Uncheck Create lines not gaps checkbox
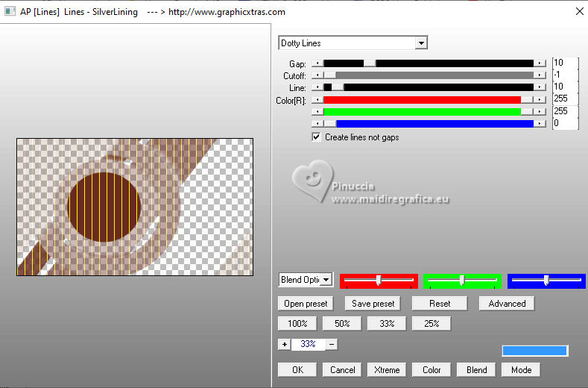Image resolution: width=588 pixels, height=388 pixels. pyautogui.click(x=317, y=137)
